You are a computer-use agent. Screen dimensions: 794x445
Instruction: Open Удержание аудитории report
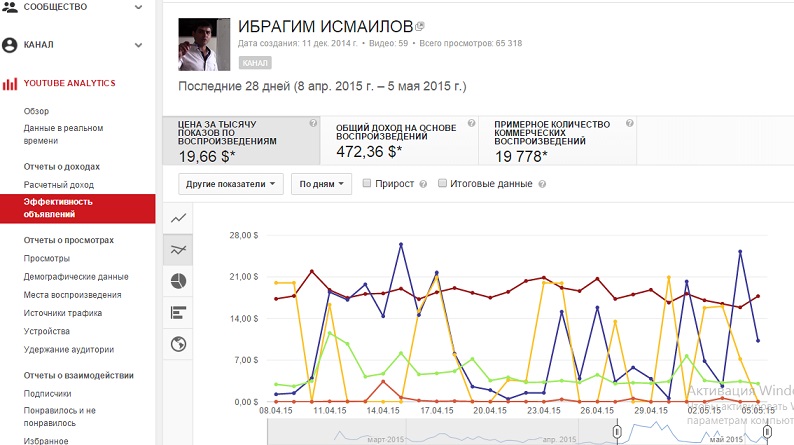(x=69, y=349)
